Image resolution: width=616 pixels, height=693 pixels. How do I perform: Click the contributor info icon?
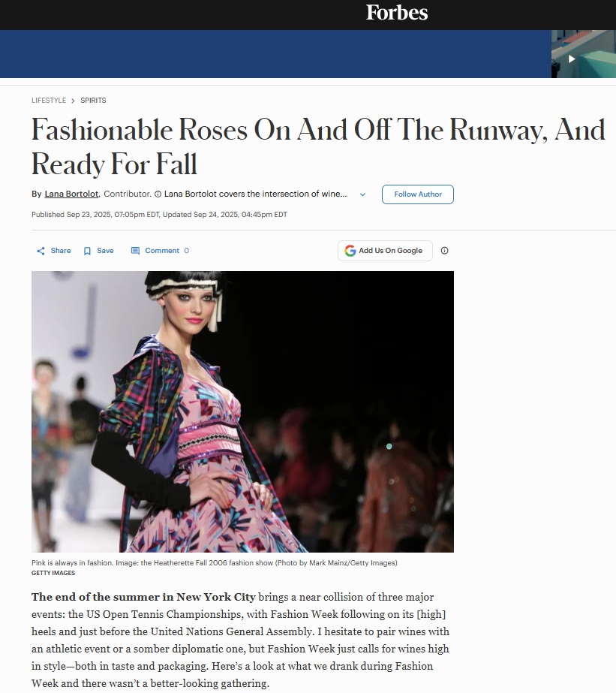[x=158, y=194]
